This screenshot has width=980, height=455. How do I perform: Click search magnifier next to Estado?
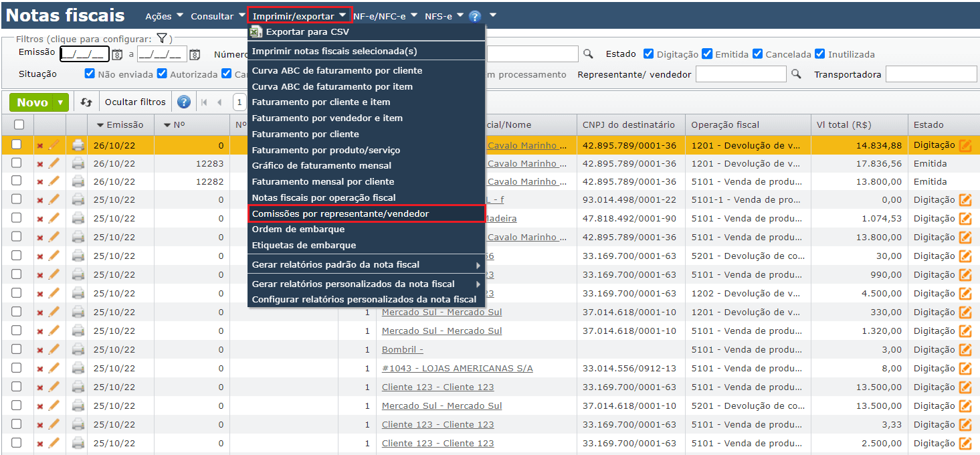tap(588, 54)
